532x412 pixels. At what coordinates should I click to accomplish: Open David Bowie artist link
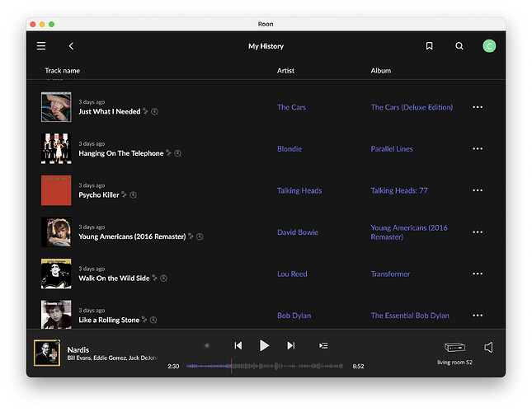point(298,232)
